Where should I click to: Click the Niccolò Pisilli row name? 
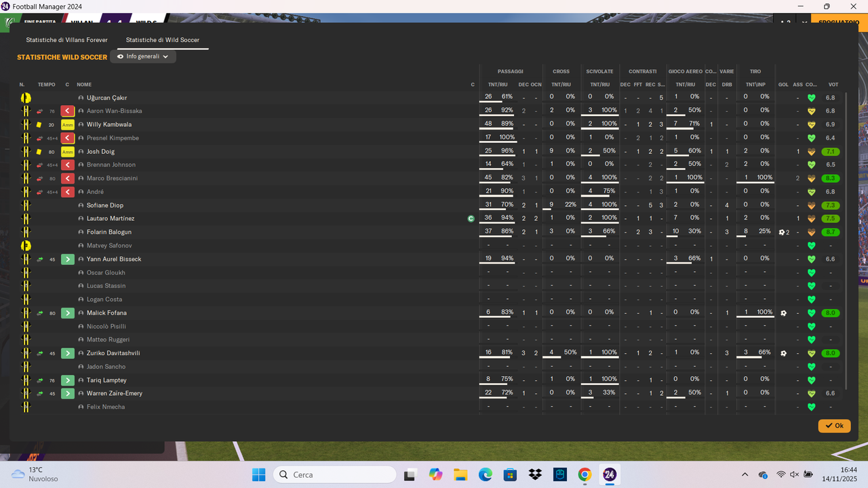click(106, 326)
